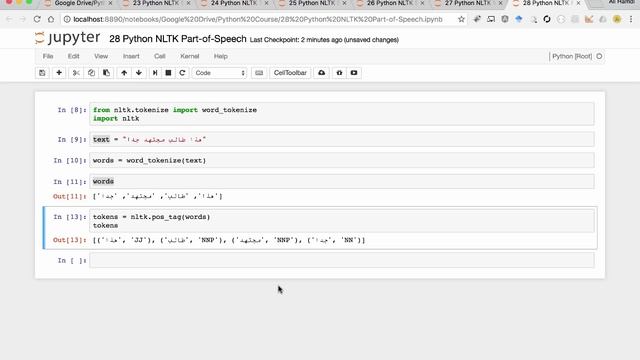Move selected cell up arrow
640x360 pixels.
pyautogui.click(x=124, y=73)
